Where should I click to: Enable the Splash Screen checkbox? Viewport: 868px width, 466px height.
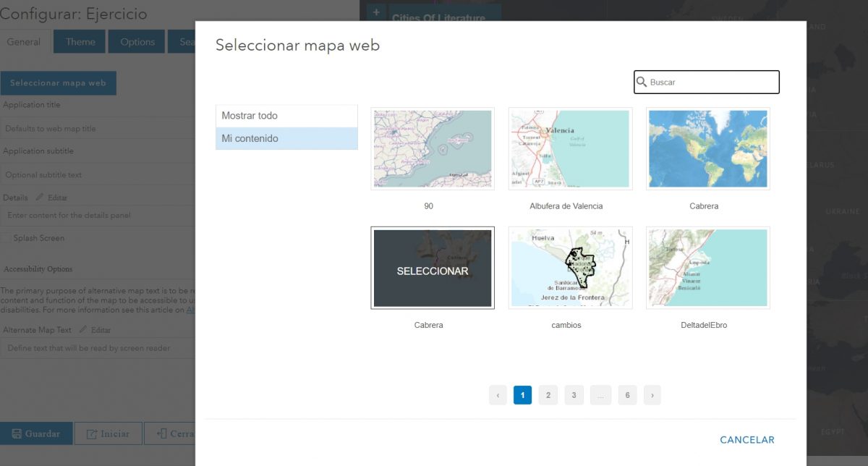[6, 237]
